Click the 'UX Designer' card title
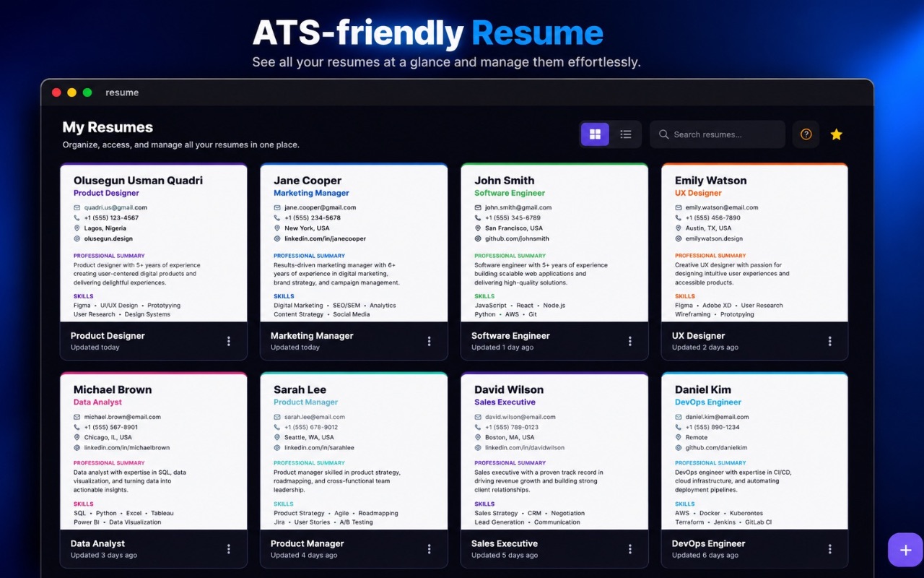This screenshot has width=924, height=578. click(699, 336)
